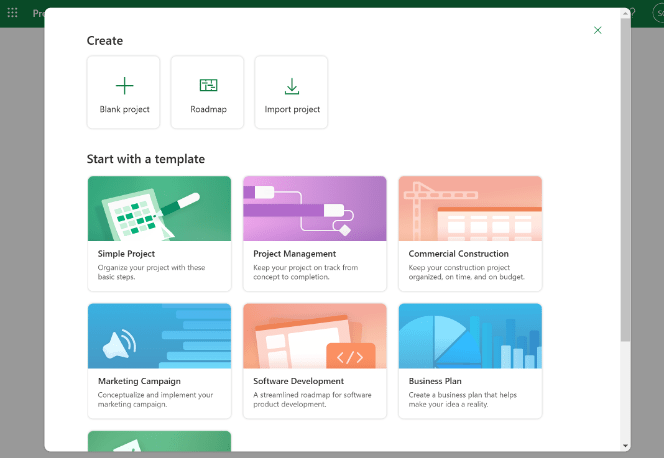The image size is (664, 458).
Task: Click the dialog's vertical scrollbar thumb
Action: (625, 180)
